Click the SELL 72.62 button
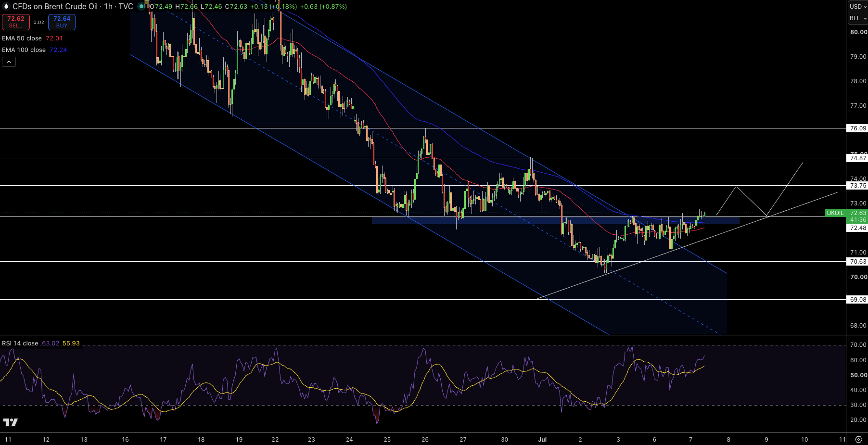Screen dimensions: 868x445 click(15, 22)
